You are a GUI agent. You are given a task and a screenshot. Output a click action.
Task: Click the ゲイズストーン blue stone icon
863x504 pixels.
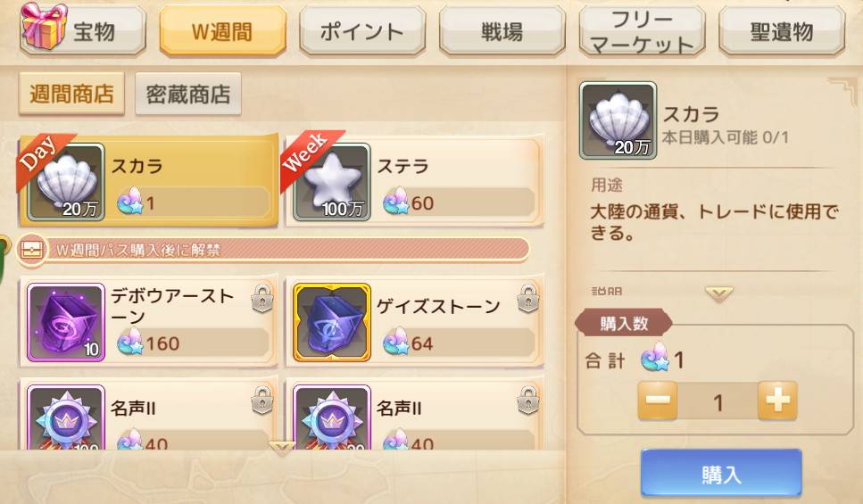(332, 322)
